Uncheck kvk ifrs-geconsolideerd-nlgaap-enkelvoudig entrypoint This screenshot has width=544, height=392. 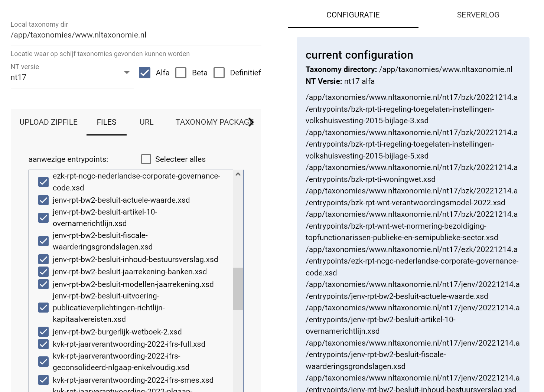(x=43, y=362)
